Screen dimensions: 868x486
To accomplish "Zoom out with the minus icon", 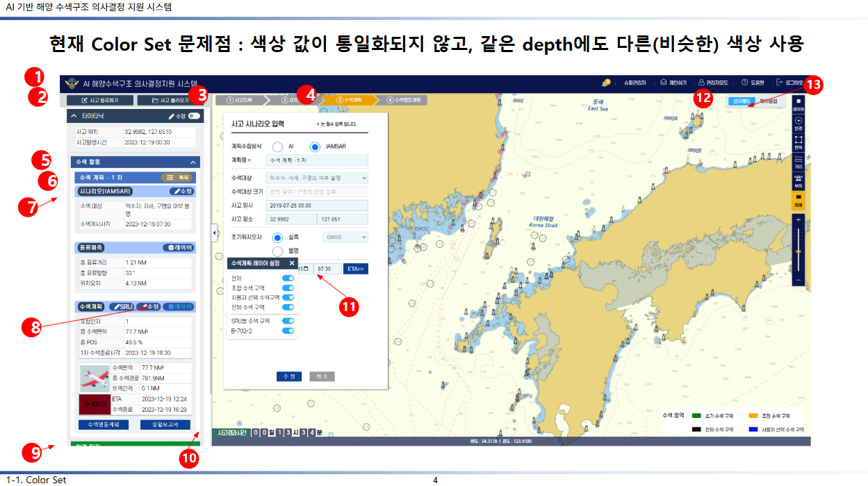I will [x=799, y=280].
